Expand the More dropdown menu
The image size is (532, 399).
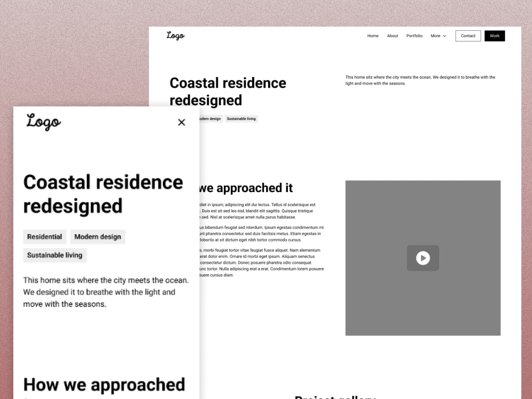pyautogui.click(x=438, y=36)
